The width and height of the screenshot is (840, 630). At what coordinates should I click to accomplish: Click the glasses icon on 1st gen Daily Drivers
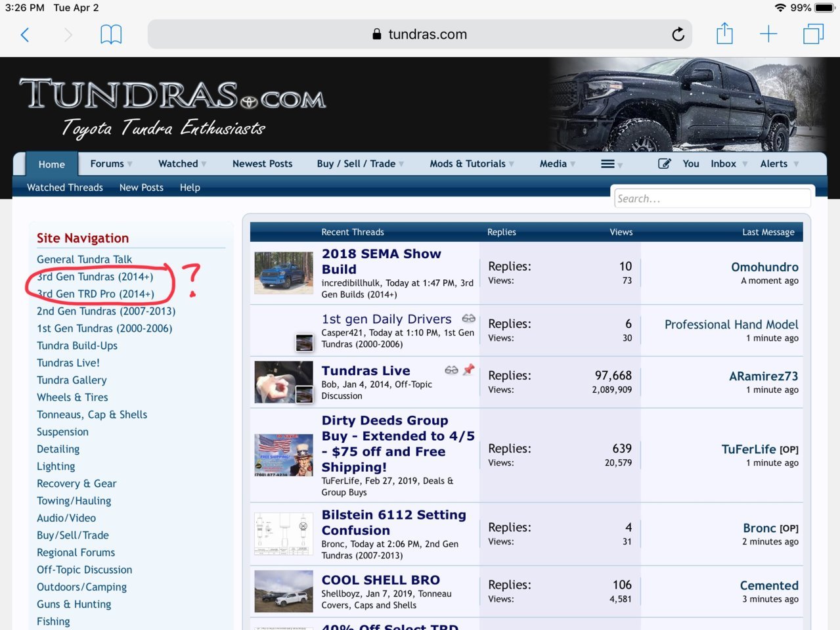click(x=468, y=319)
